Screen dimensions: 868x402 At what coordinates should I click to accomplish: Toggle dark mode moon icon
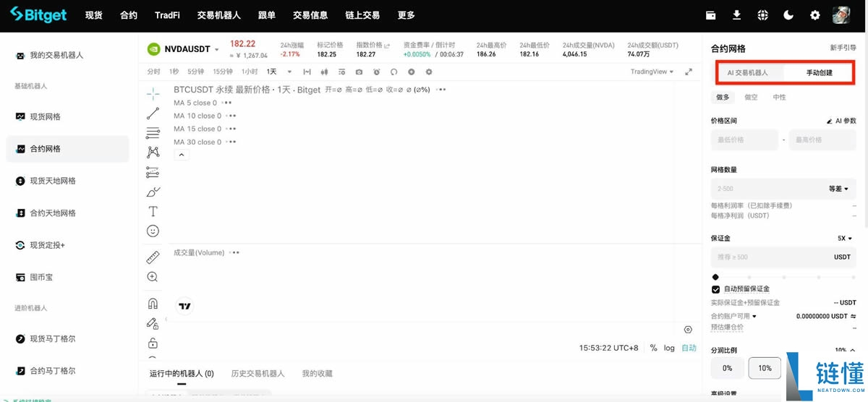789,15
